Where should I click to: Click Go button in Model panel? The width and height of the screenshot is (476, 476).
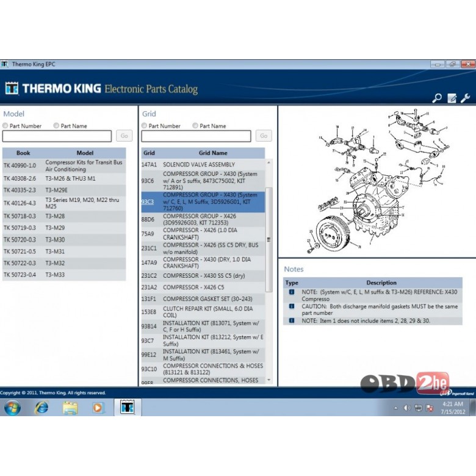tap(124, 135)
